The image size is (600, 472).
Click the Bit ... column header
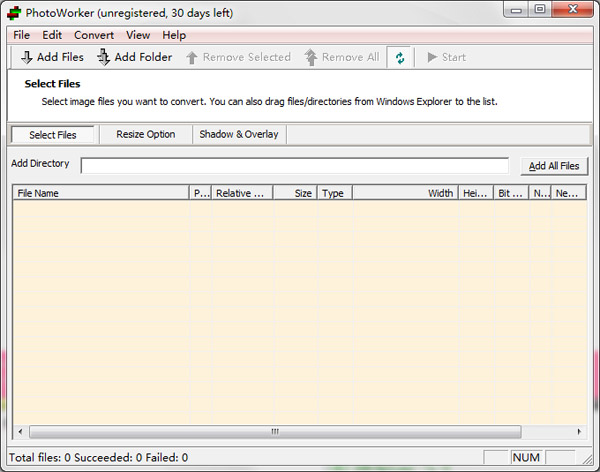(511, 193)
